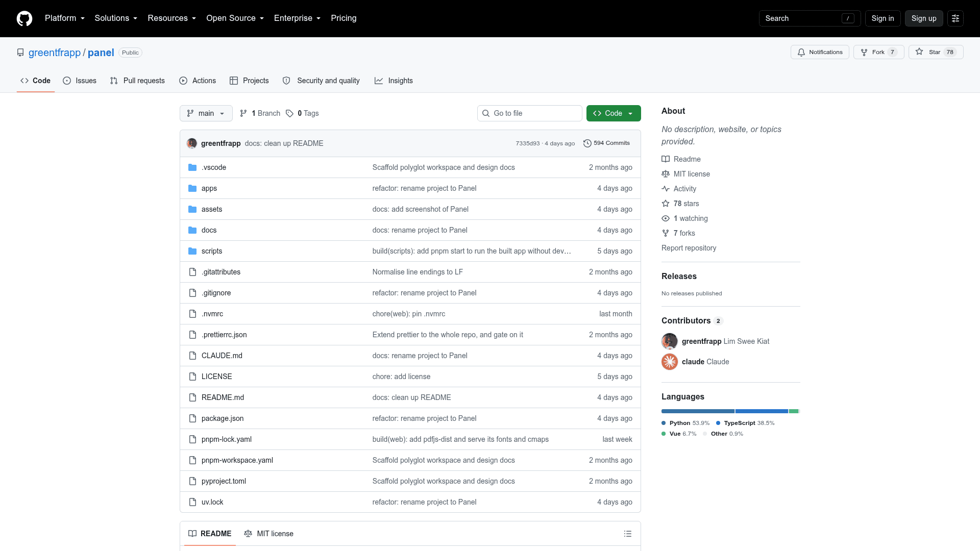Click the claude contributor avatar
This screenshot has width=980, height=551.
pyautogui.click(x=670, y=362)
